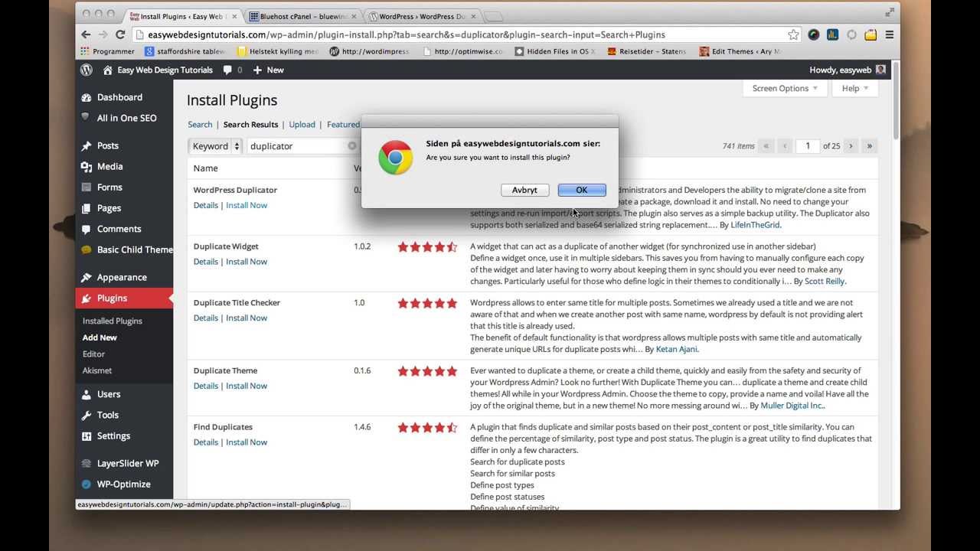Viewport: 980px width, 551px height.
Task: Click the WordPress logo in admin bar
Action: coord(87,70)
